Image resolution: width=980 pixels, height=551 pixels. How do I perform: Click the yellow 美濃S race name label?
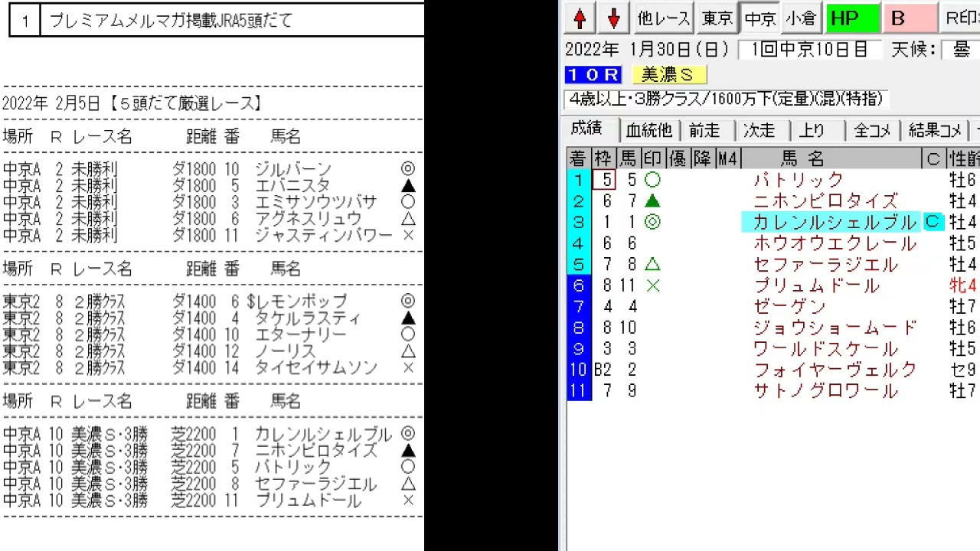click(x=668, y=75)
